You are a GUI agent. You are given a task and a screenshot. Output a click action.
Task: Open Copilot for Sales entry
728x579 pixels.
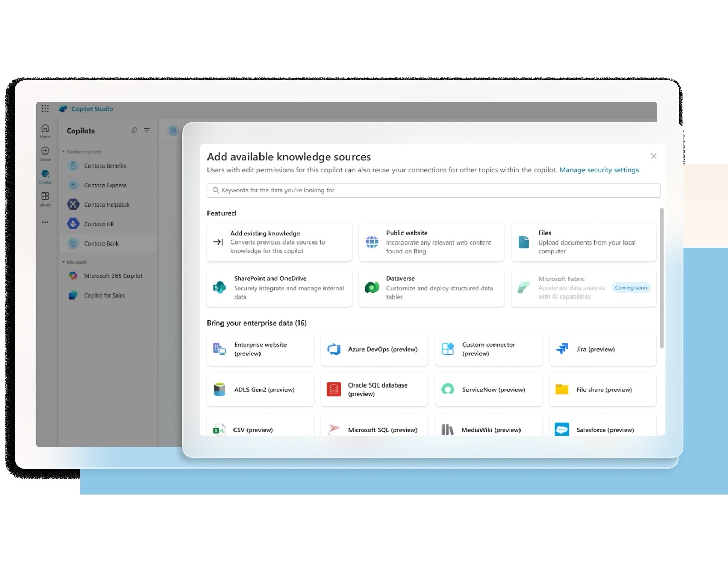click(108, 295)
